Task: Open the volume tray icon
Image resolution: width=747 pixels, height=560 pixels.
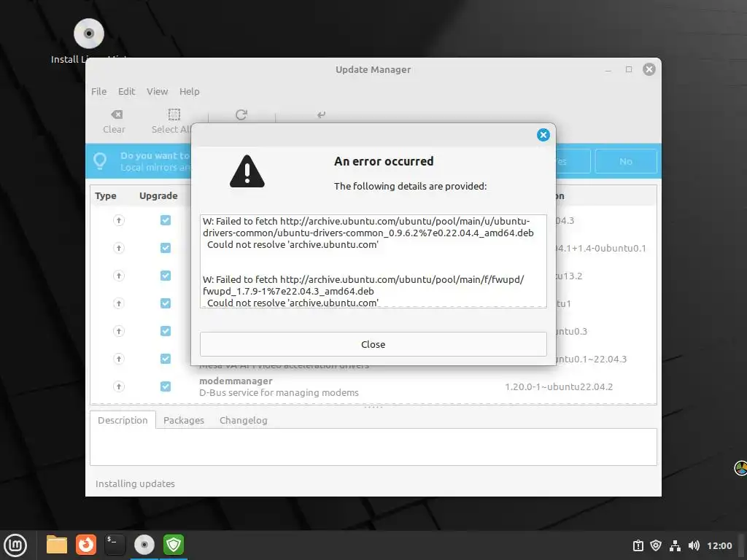Action: (x=694, y=545)
